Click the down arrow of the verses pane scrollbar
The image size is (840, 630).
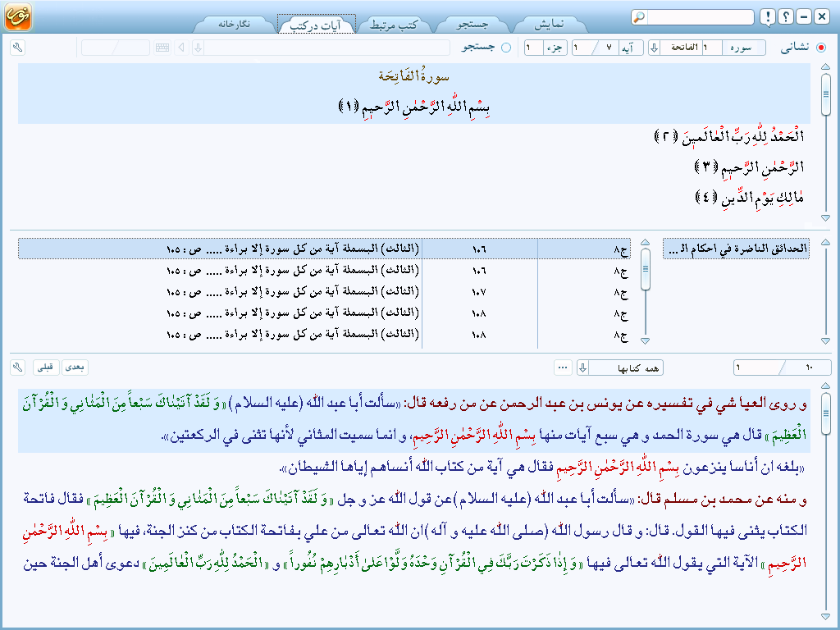pyautogui.click(x=825, y=218)
